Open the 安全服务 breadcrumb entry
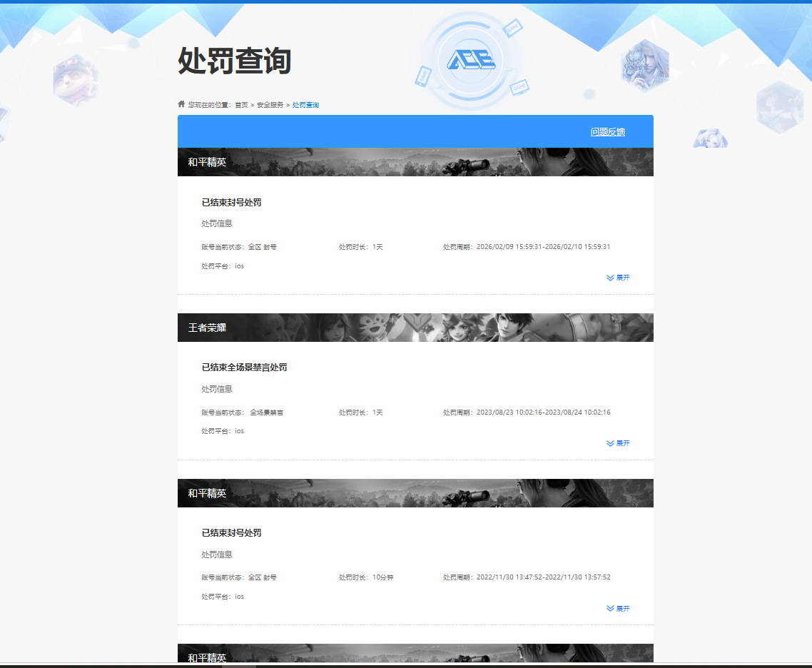Viewport: 812px width, 668px height. [271, 104]
